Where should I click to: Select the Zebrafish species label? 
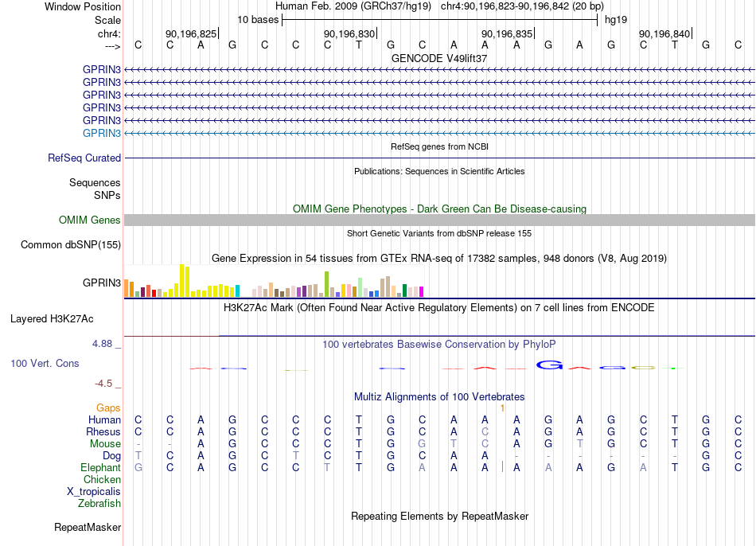click(99, 503)
